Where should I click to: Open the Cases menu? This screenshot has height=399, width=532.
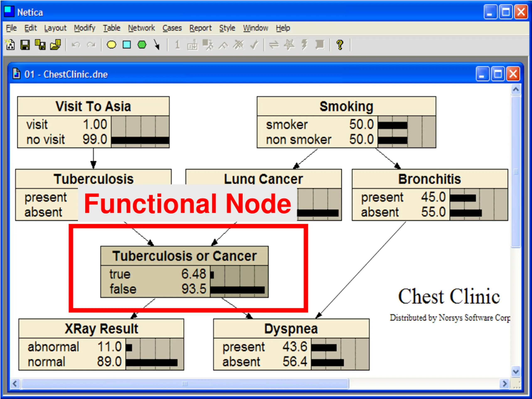click(172, 28)
